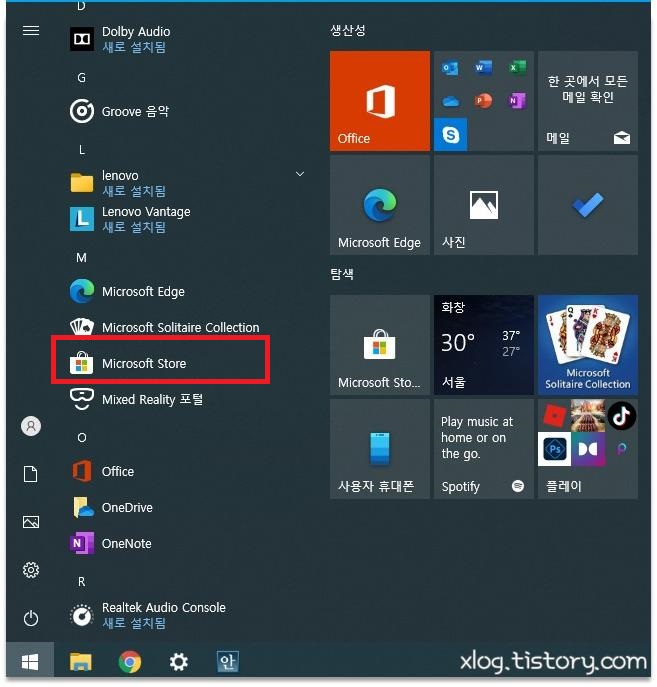This screenshot has width=657, height=687.
Task: Jump to letter M section header
Action: (81, 258)
